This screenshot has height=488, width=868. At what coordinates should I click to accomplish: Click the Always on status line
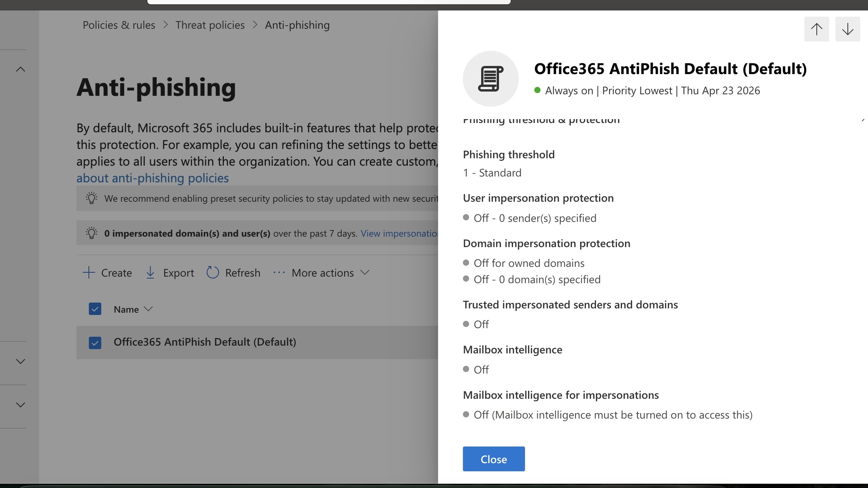click(652, 90)
